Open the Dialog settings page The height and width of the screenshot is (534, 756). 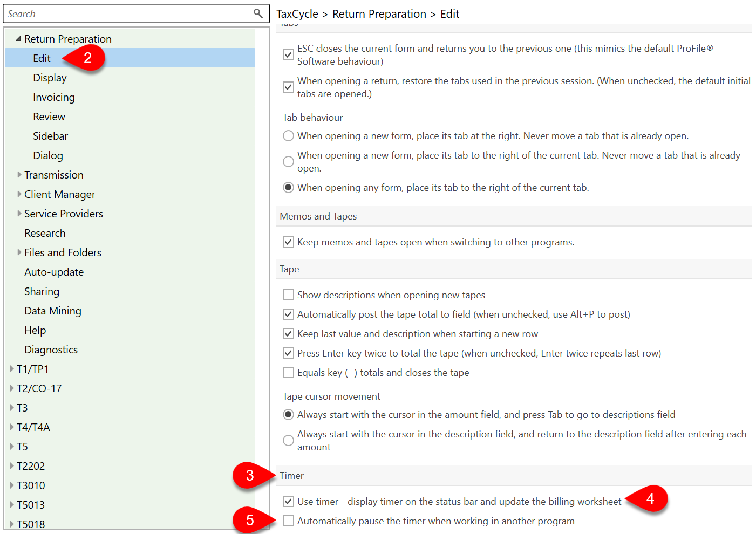tap(48, 155)
